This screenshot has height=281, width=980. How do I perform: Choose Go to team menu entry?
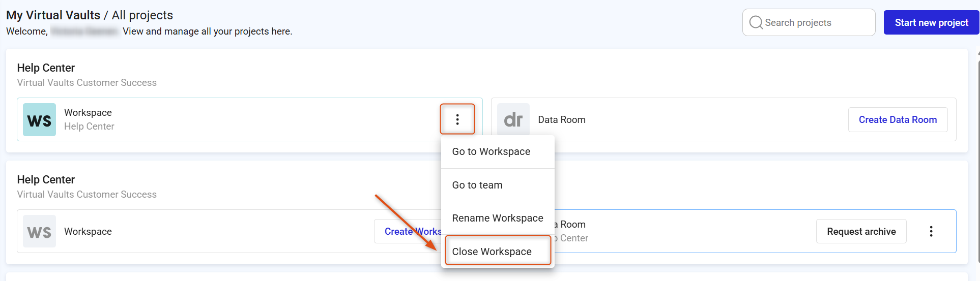click(x=498, y=185)
